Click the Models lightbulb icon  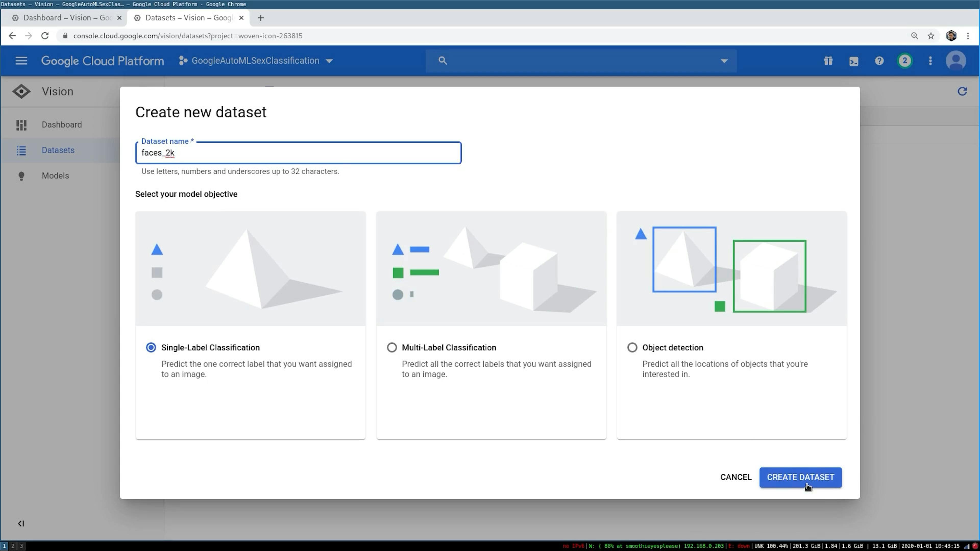tap(21, 176)
